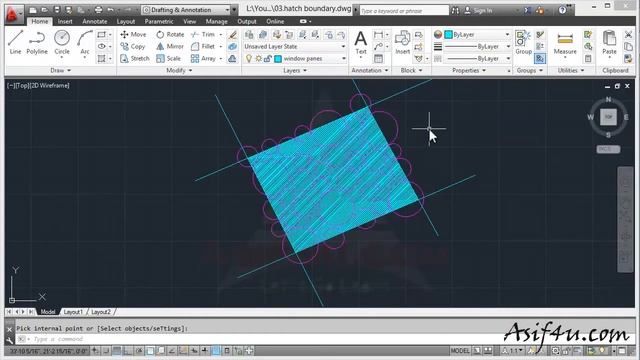Toggle Group Selection on/off button
Viewport: 640px width, 360px height.
540,59
